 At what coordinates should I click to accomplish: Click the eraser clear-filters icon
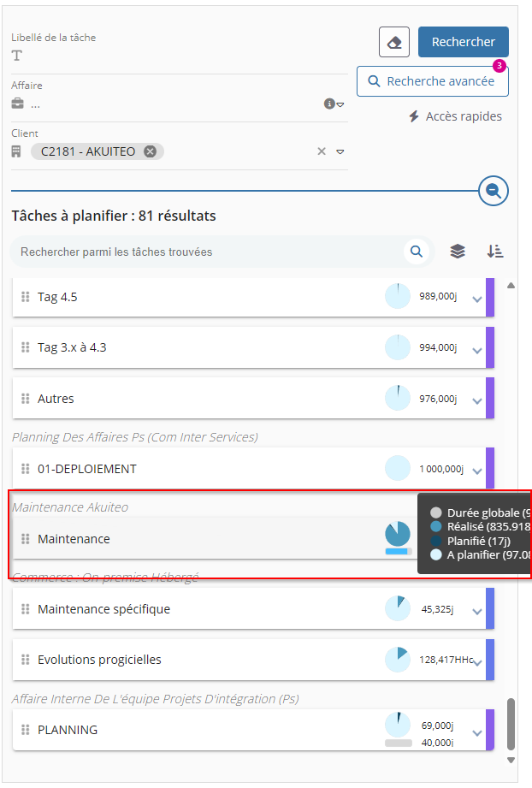394,42
